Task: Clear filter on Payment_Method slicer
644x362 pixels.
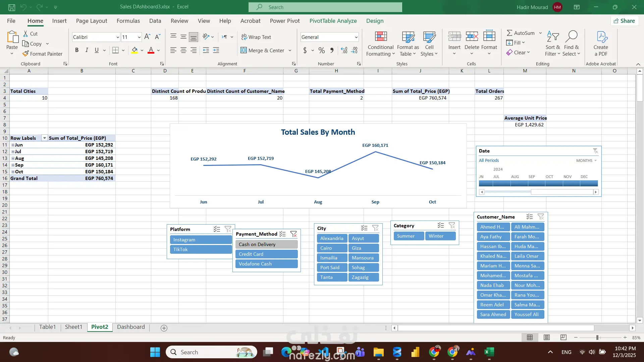Action: [293, 234]
